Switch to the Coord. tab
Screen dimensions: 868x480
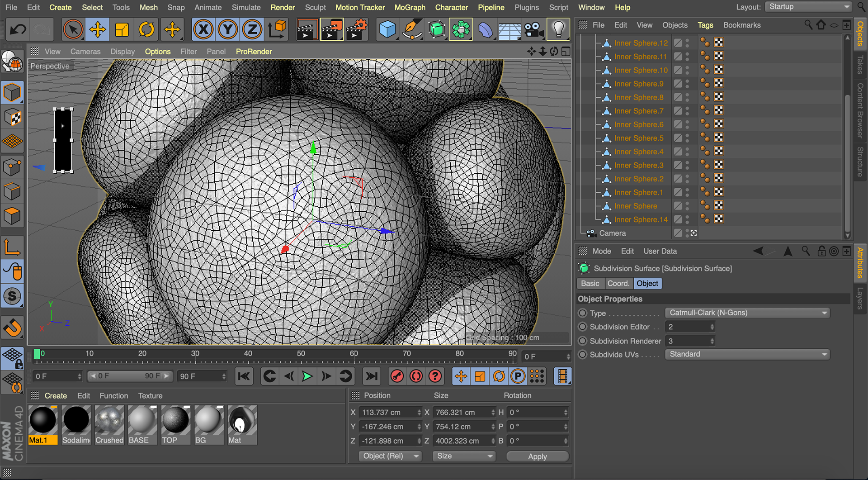618,283
